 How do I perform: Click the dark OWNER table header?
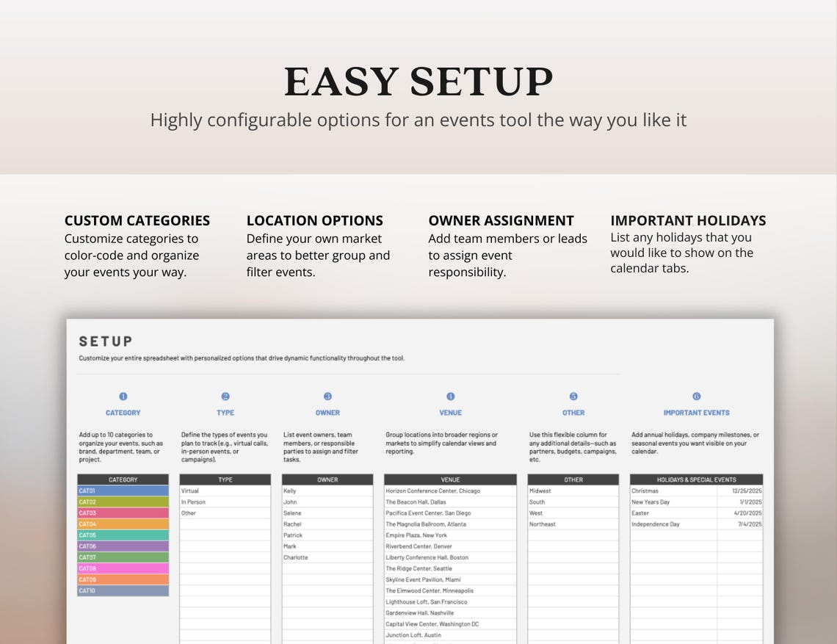pyautogui.click(x=327, y=480)
